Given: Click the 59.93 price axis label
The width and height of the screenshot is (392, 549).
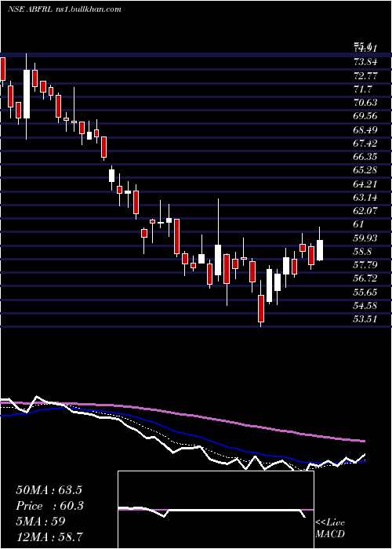Looking at the screenshot, I should click(365, 238).
